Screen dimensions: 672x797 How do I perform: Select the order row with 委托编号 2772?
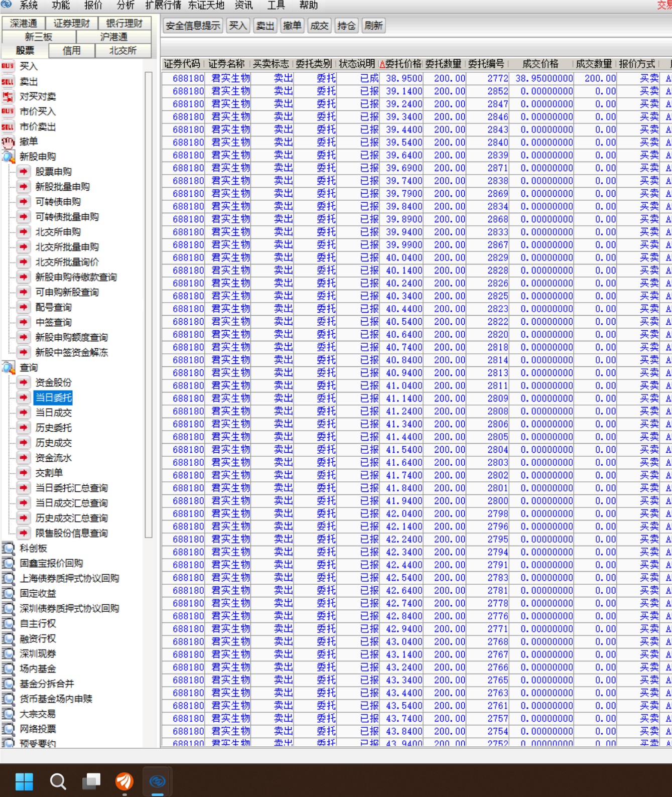click(417, 78)
